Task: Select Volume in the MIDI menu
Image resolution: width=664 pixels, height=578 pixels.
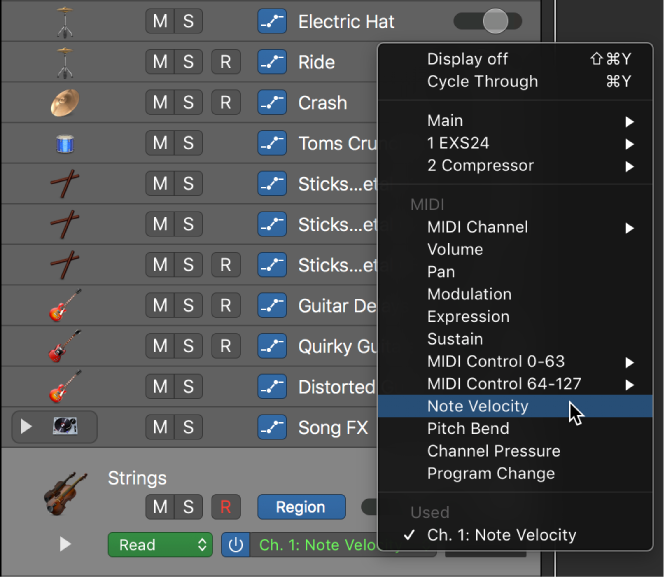Action: click(x=515, y=250)
